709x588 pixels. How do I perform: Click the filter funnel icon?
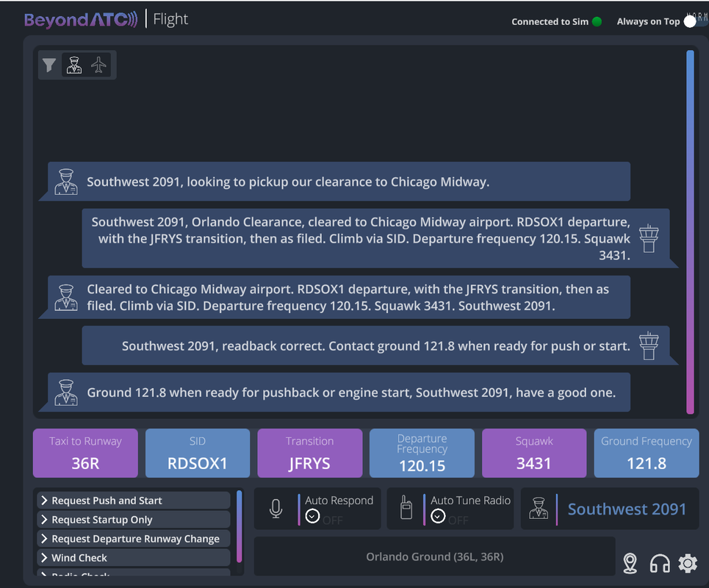click(x=49, y=65)
